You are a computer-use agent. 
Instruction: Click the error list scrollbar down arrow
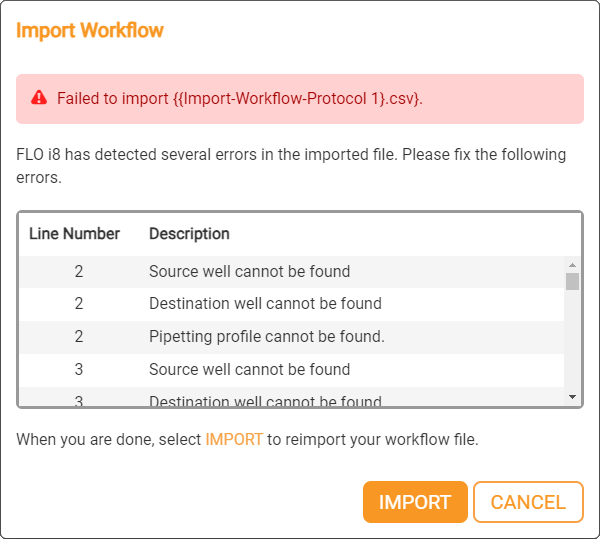(x=572, y=397)
